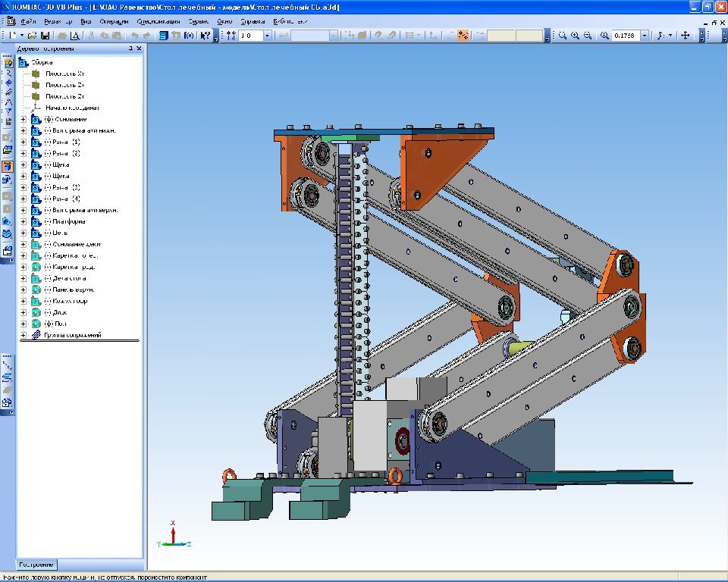Click the Print Preview toolbar icon

click(x=75, y=36)
